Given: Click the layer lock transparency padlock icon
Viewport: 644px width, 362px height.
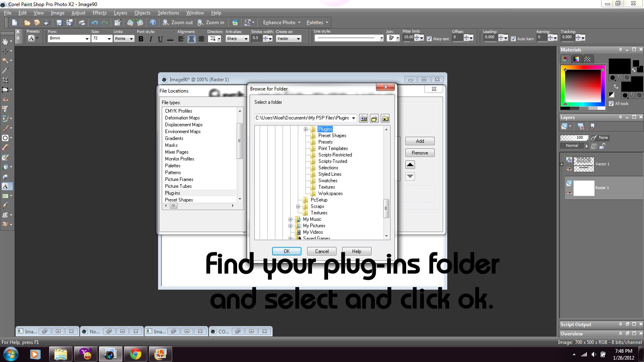Looking at the screenshot, I should pos(603,146).
